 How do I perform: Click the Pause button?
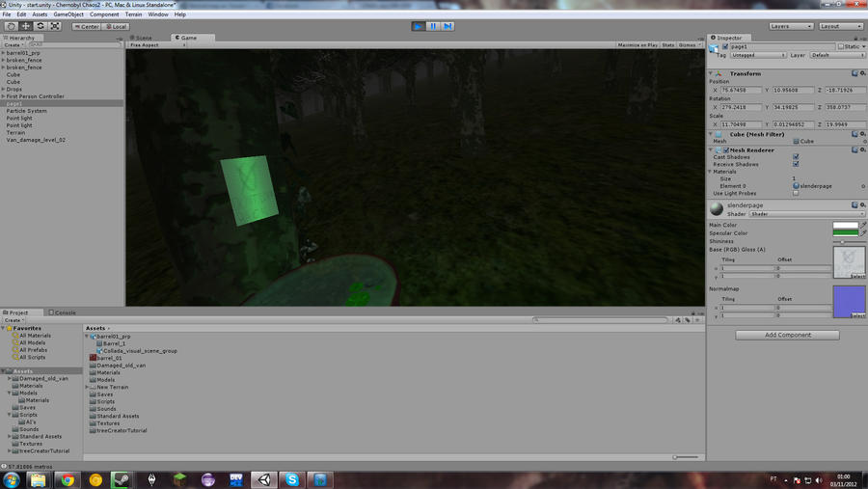[x=433, y=26]
